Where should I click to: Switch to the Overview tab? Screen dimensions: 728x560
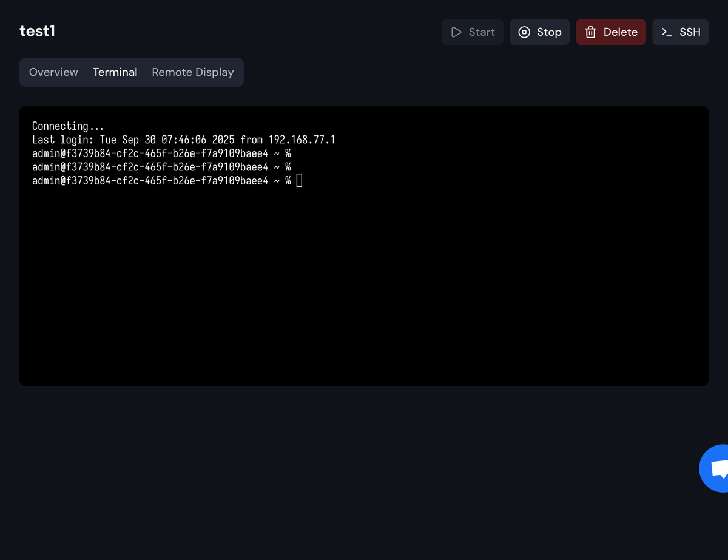(x=53, y=72)
